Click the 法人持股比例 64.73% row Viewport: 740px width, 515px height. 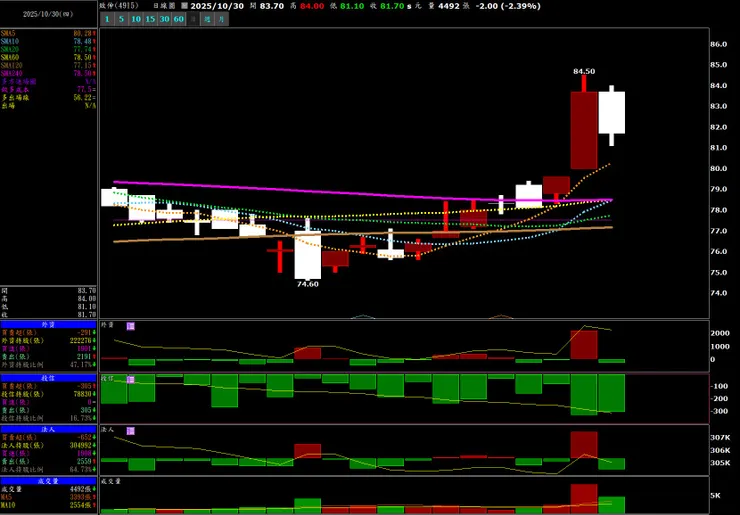(48, 470)
